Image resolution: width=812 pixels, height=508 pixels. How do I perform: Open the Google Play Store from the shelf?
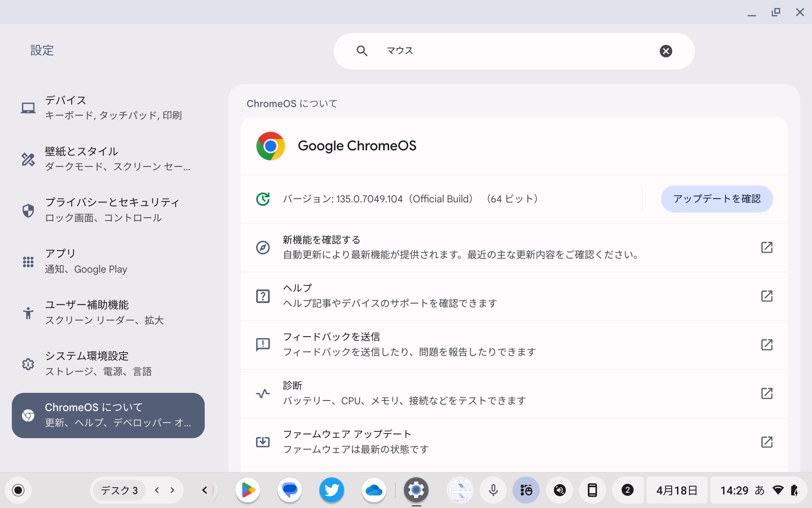pyautogui.click(x=247, y=490)
